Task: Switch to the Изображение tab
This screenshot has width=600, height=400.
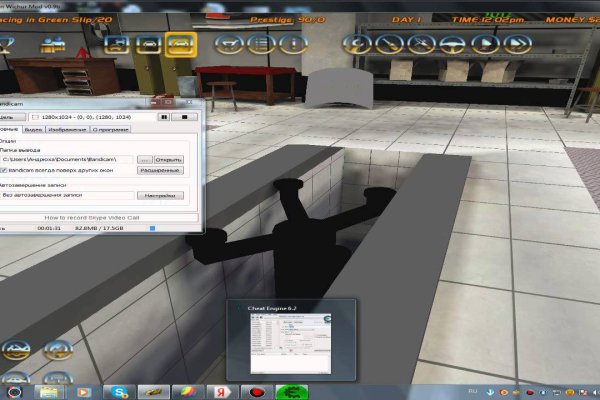Action: coord(66,130)
